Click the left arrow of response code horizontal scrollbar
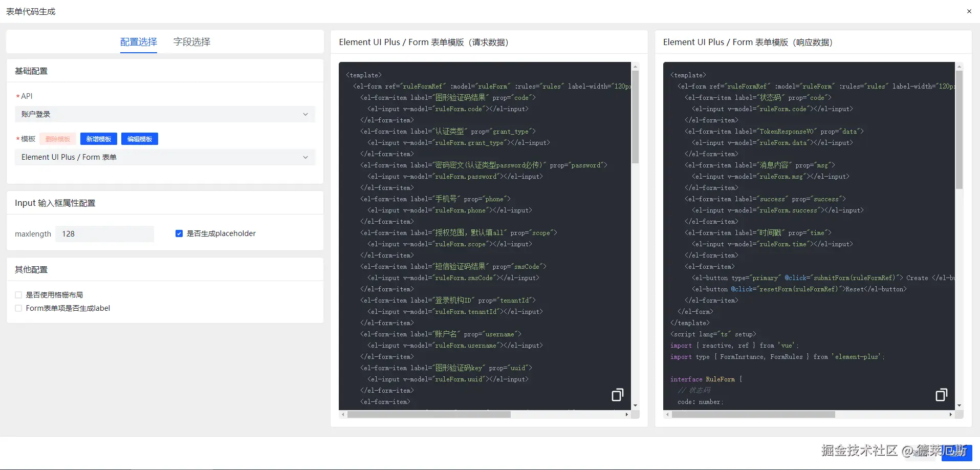 point(667,415)
